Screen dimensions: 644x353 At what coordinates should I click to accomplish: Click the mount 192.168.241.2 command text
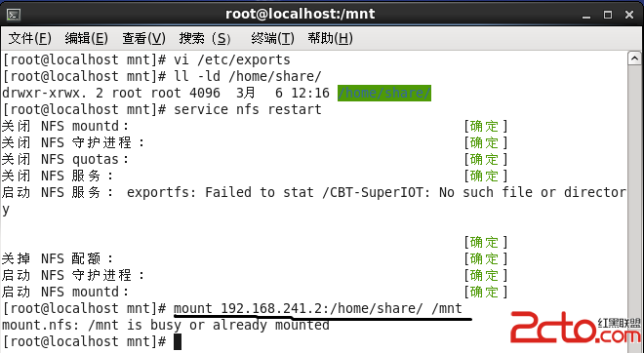[318, 308]
